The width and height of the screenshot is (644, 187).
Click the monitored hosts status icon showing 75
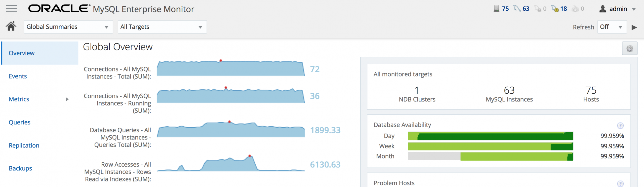(x=496, y=9)
